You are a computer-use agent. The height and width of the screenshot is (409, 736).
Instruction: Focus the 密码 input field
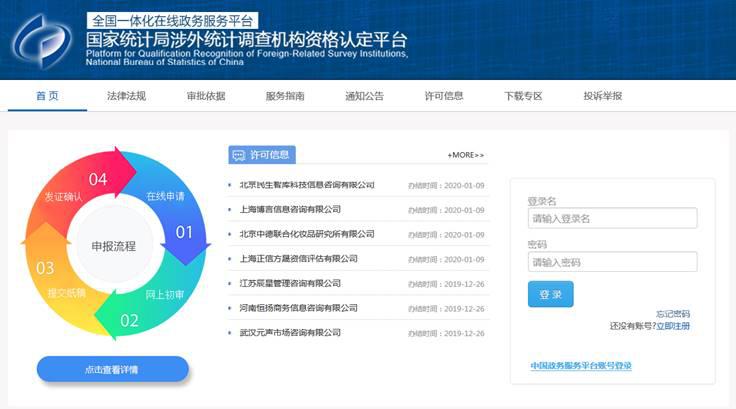click(x=612, y=262)
